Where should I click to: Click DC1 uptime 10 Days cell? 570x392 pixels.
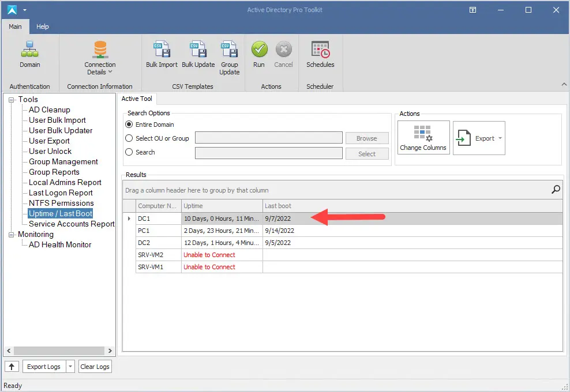pyautogui.click(x=222, y=218)
